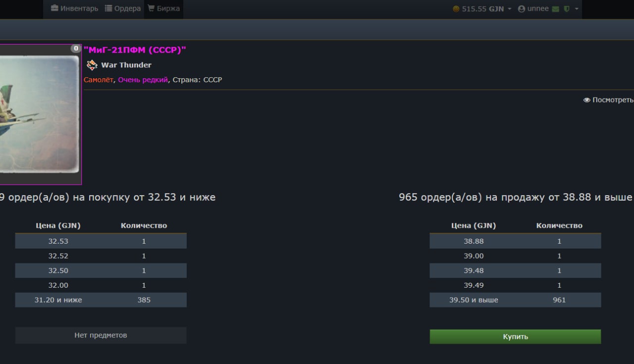Click the sell orders summary heading
This screenshot has width=634, height=364.
click(x=515, y=197)
